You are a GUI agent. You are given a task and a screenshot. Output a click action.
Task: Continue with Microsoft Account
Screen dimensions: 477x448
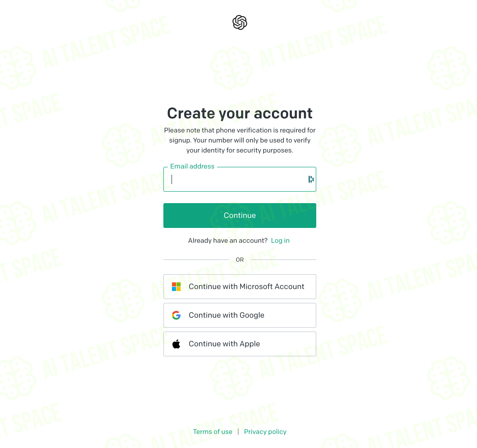tap(240, 287)
